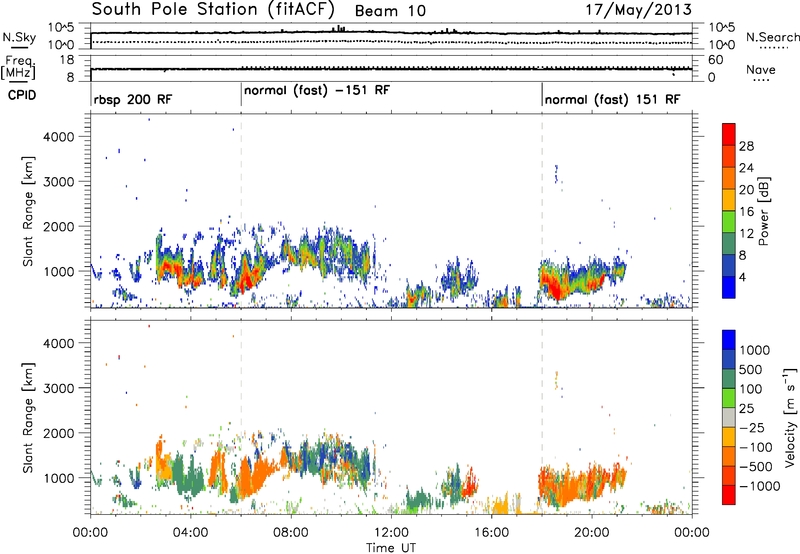The width and height of the screenshot is (800, 554).
Task: Click the 'normal (fast) -151 RF' label
Action: (317, 91)
